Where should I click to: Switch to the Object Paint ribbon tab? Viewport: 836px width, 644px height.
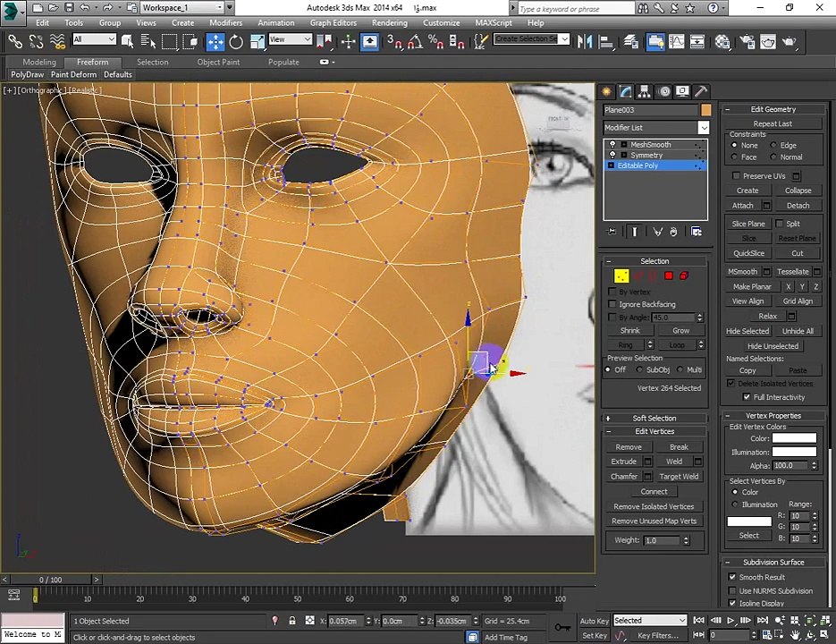click(x=218, y=62)
